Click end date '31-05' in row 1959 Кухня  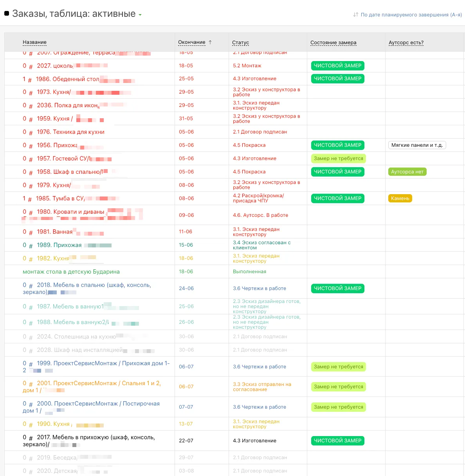pos(186,119)
